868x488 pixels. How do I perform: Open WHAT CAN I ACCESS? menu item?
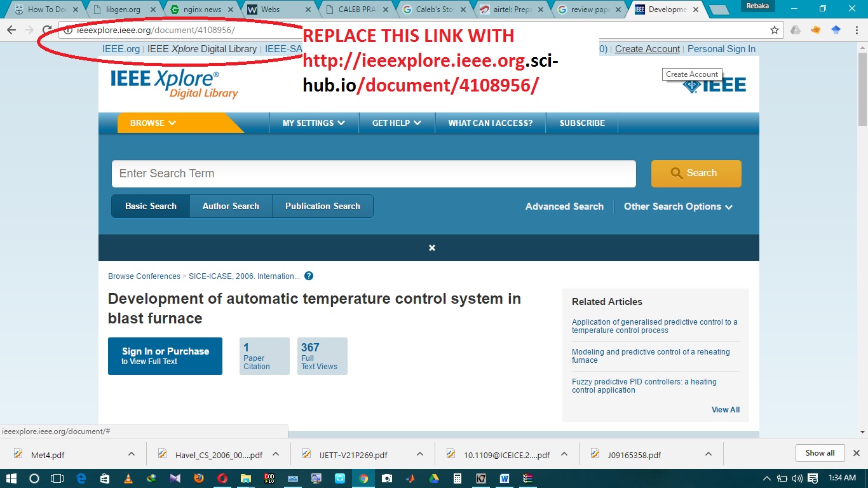(x=491, y=123)
